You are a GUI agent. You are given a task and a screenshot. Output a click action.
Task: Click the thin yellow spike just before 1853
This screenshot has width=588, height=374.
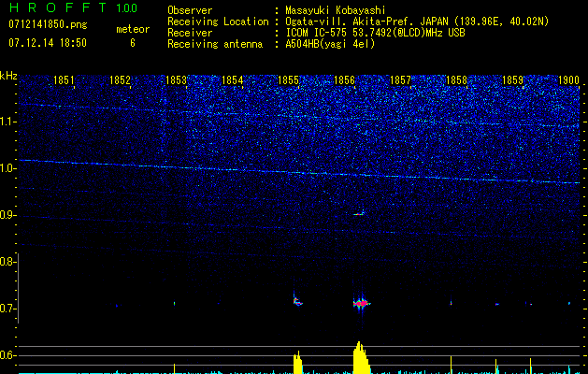(175, 368)
